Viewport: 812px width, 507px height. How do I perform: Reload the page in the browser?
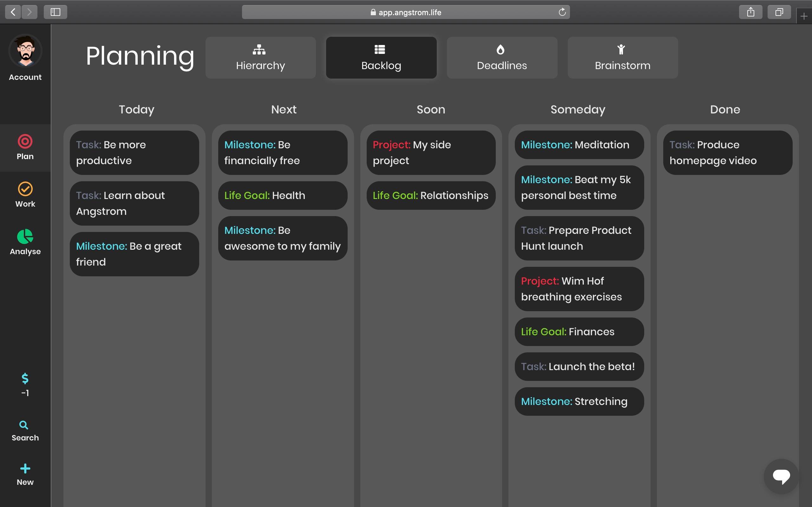(562, 12)
